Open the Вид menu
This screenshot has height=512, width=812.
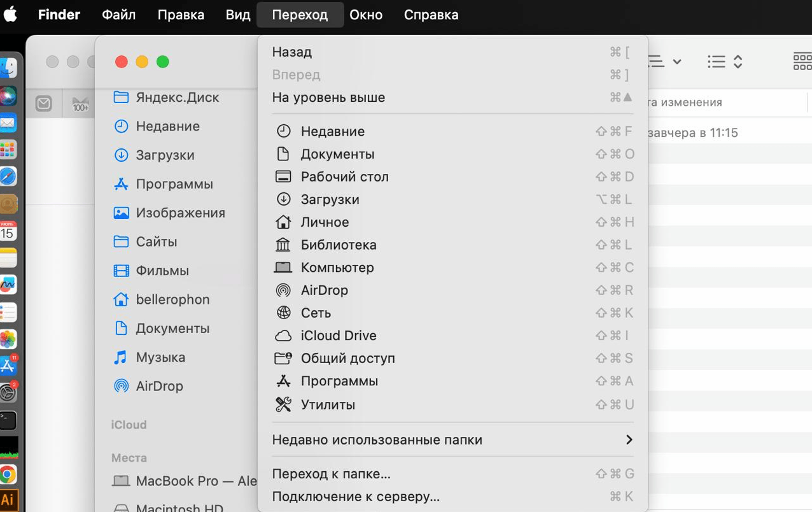coord(238,14)
